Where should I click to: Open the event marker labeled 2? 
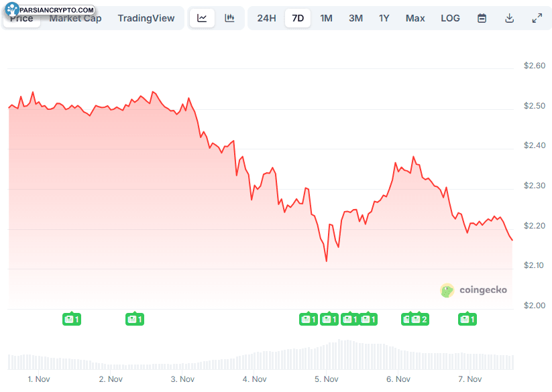(419, 319)
